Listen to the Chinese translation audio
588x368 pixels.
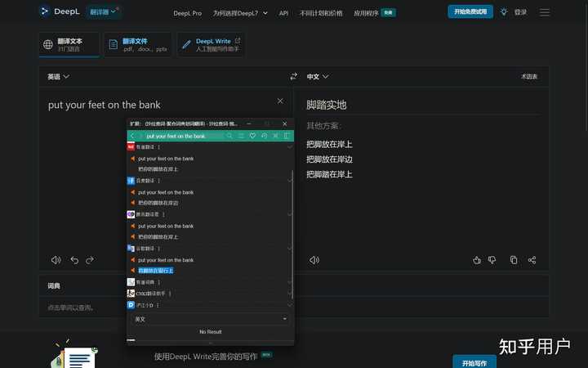click(314, 260)
